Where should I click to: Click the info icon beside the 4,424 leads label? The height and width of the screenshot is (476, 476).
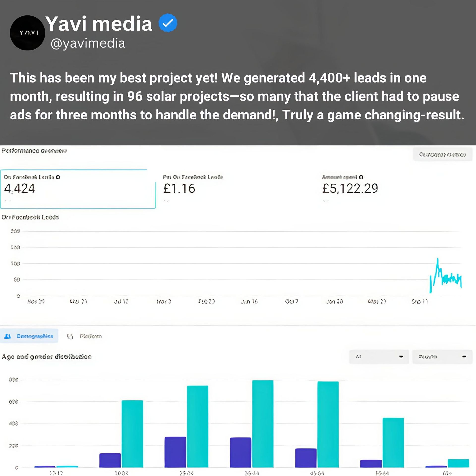coord(58,177)
